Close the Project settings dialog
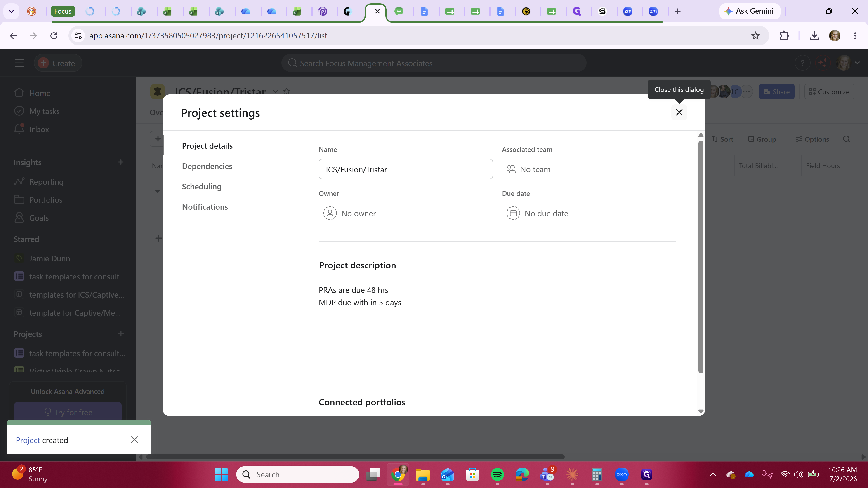This screenshot has height=488, width=868. (679, 112)
